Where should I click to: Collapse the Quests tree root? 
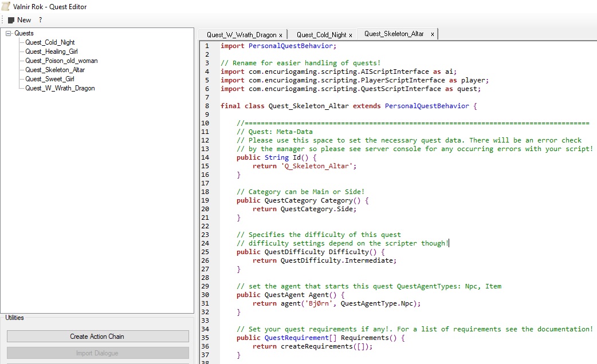tap(9, 33)
